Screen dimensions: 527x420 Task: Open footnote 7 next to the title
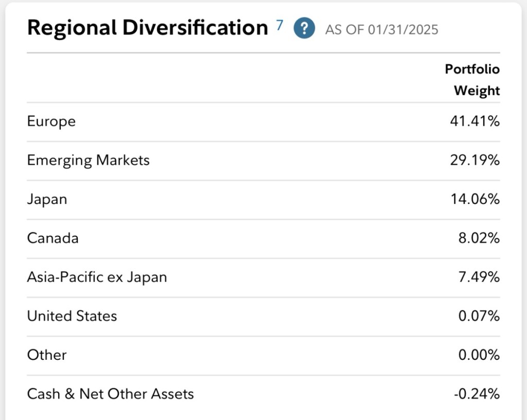(279, 25)
